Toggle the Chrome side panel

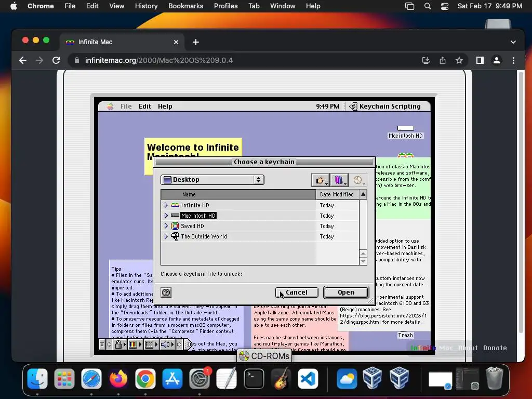[x=480, y=60]
